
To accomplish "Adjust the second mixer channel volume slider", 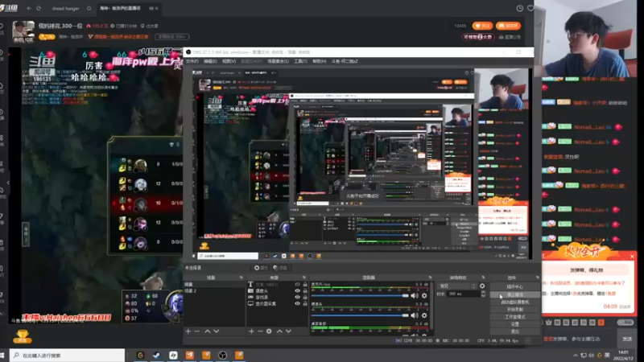I will [x=360, y=315].
